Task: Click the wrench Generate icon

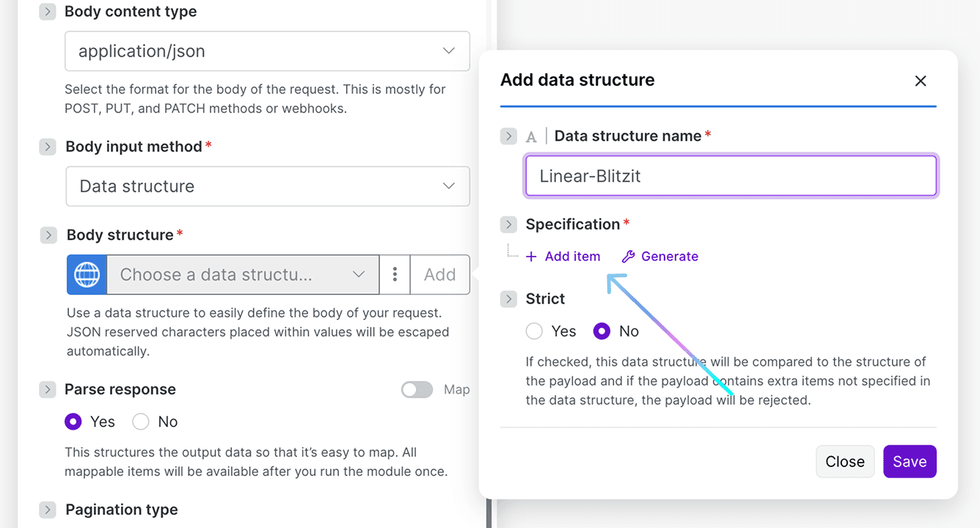Action: [628, 257]
